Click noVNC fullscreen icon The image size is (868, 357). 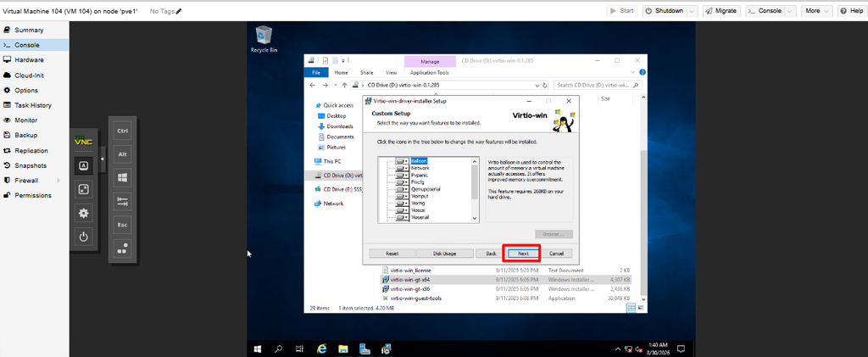83,189
